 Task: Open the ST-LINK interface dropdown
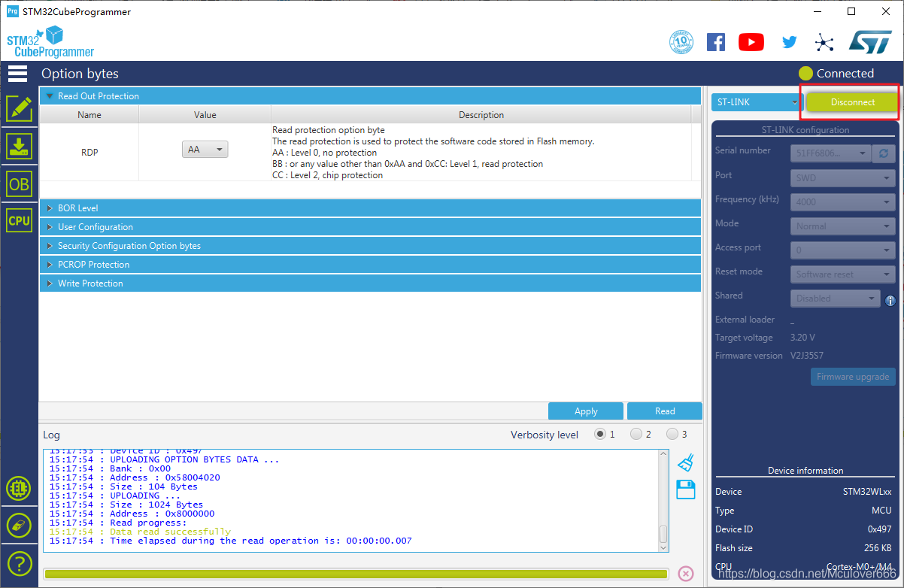[756, 102]
